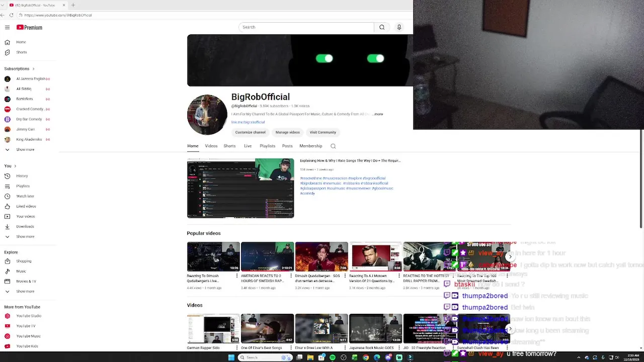
Task: Open Shopping in the Explore section
Action: [23, 261]
